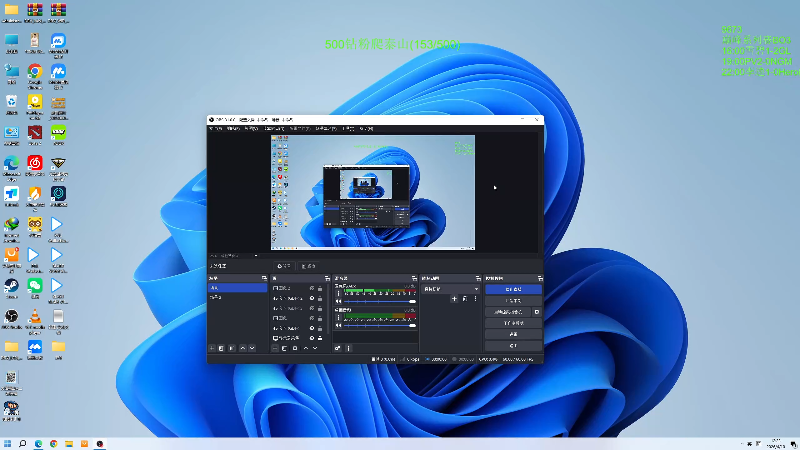
Task: Open advanced audio properties in mixer toolbar
Action: (337, 348)
